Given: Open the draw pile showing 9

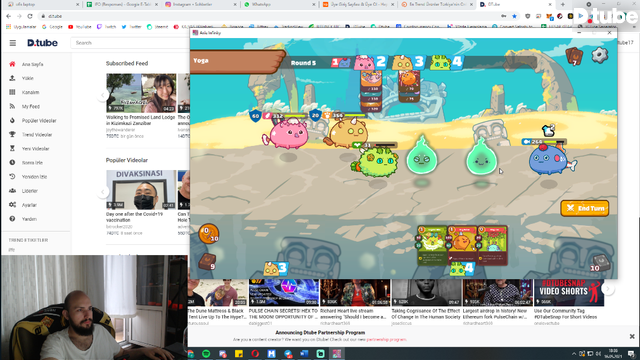Looking at the screenshot, I should click(x=207, y=261).
